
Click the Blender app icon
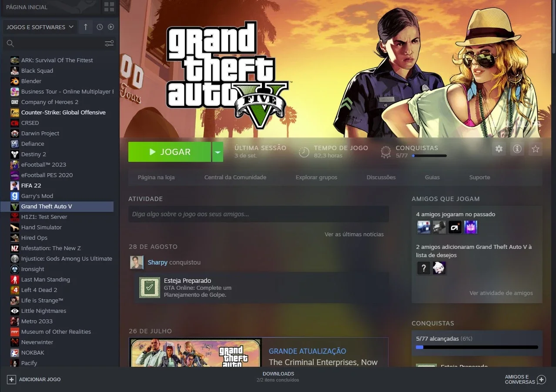[x=15, y=81]
